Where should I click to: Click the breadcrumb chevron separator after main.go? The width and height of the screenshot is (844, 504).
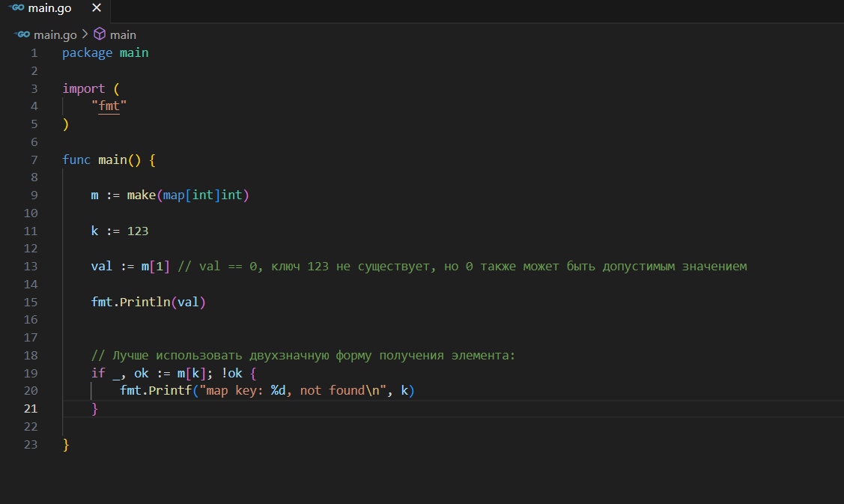click(x=85, y=34)
